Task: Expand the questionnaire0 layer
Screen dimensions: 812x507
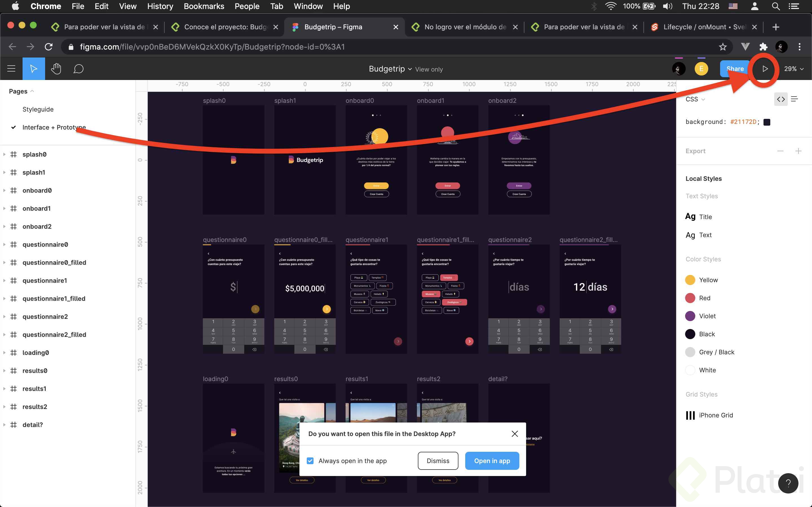Action: click(4, 244)
